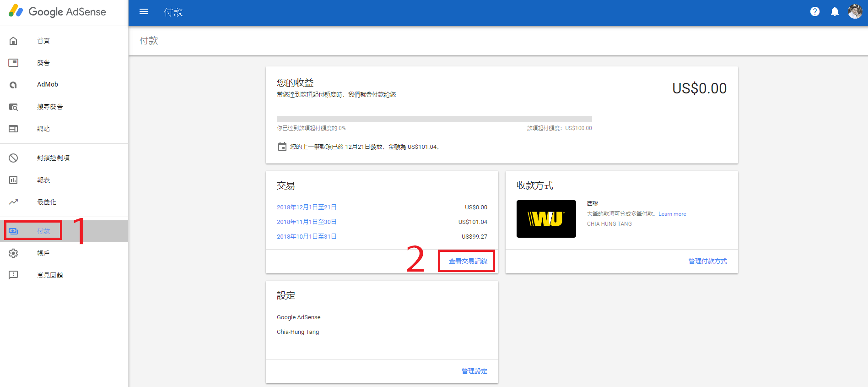Click US$0.00 amount in December transaction row
This screenshot has width=868, height=387.
click(x=476, y=207)
